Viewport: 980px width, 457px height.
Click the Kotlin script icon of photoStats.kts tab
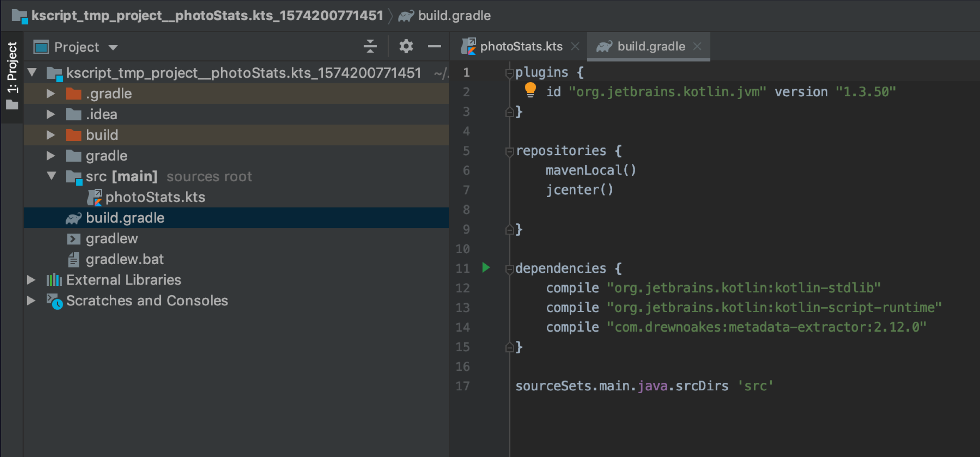coord(468,46)
